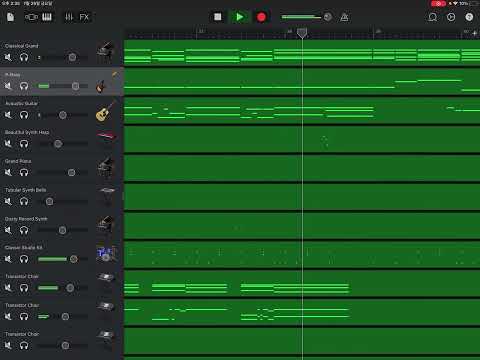Select the Classical Grand track name

click(x=22, y=46)
